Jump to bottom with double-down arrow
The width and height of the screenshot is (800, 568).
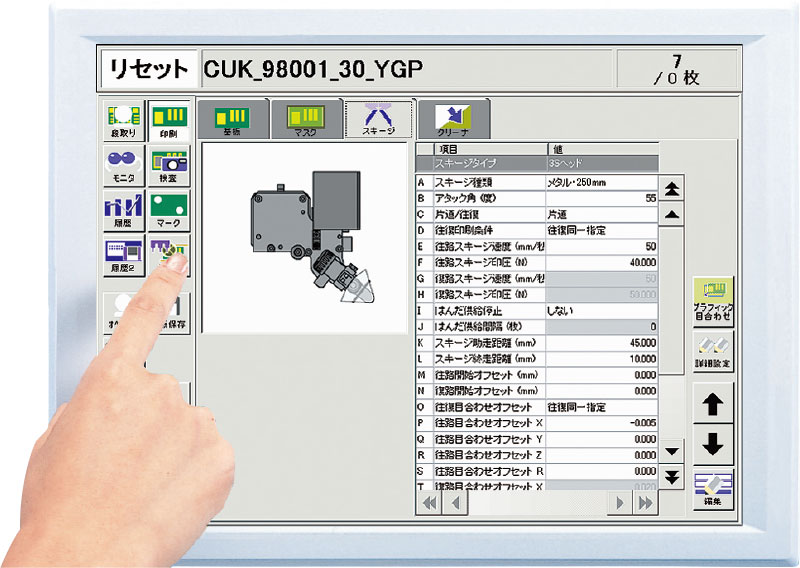tap(673, 476)
